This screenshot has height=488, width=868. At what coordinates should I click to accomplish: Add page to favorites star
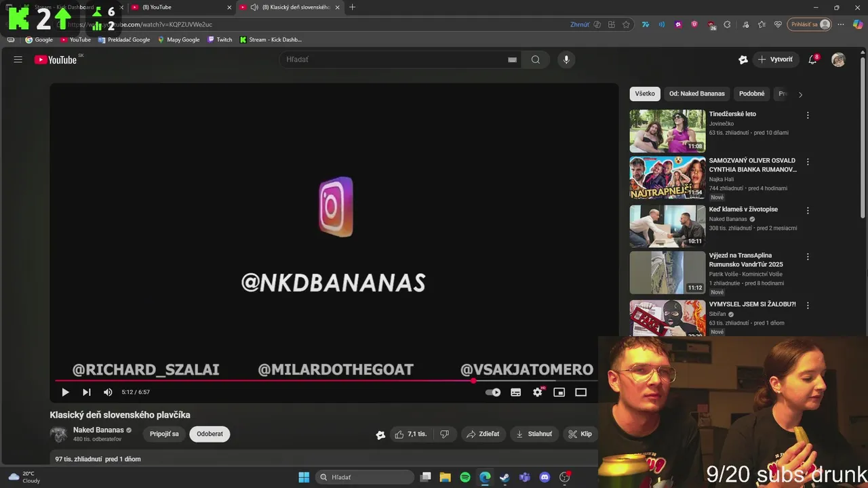pyautogui.click(x=626, y=24)
